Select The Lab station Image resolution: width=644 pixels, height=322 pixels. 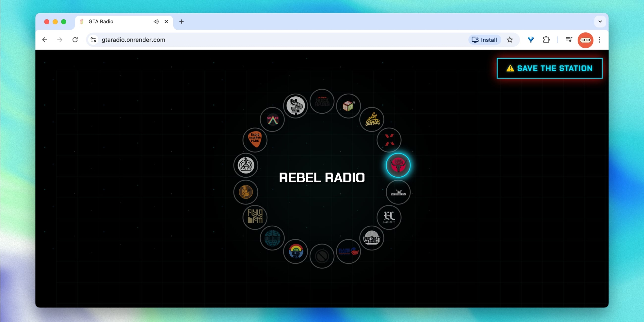(246, 165)
